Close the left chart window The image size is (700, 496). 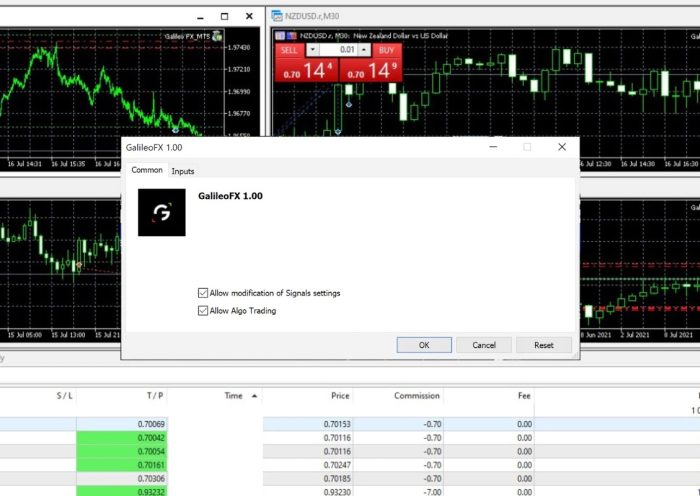tap(249, 17)
